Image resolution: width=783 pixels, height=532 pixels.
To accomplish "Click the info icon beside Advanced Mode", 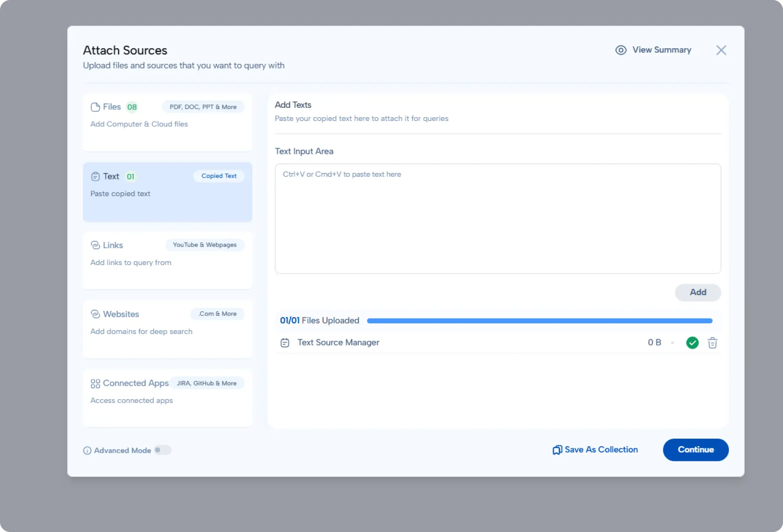I will coord(87,450).
